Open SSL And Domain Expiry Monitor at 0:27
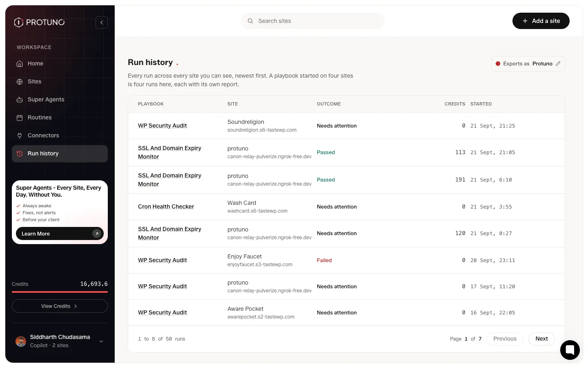Image resolution: width=588 pixels, height=368 pixels. point(169,233)
